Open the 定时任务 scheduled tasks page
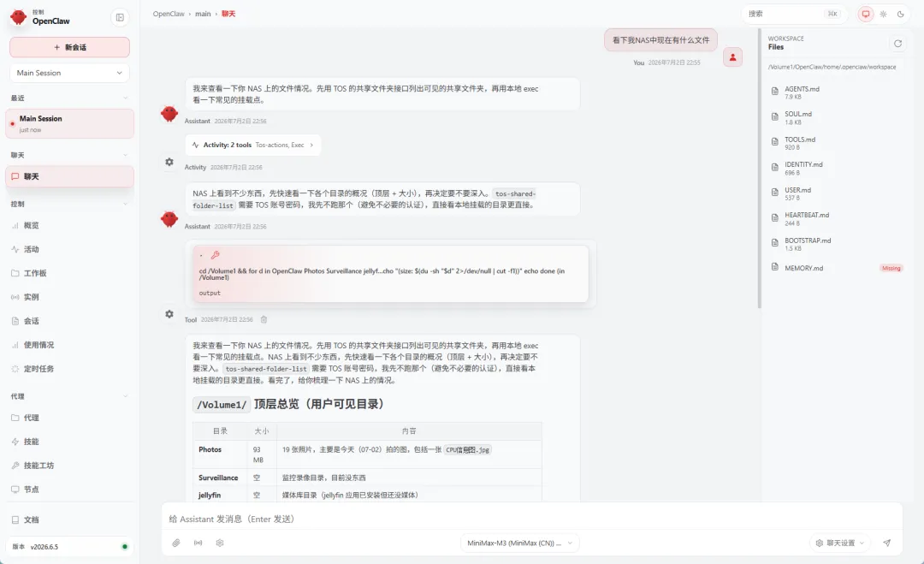The width and height of the screenshot is (924, 564). pyautogui.click(x=69, y=369)
